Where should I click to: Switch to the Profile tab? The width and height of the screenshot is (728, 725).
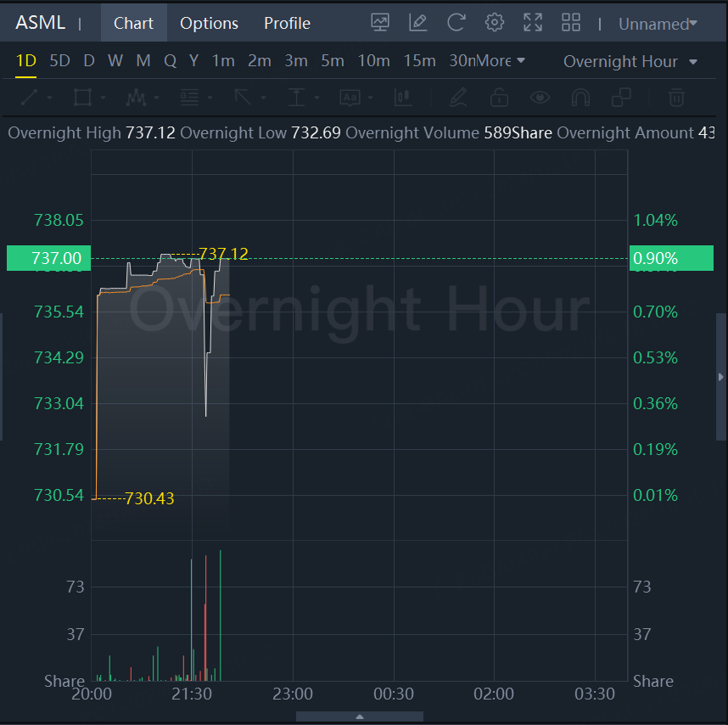click(287, 23)
